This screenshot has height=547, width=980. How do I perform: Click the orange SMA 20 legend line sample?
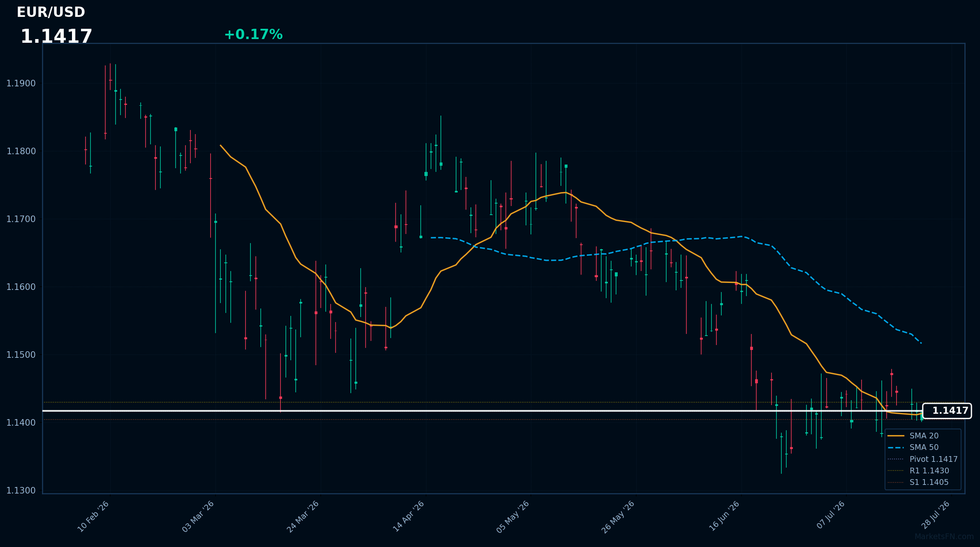pyautogui.click(x=896, y=436)
